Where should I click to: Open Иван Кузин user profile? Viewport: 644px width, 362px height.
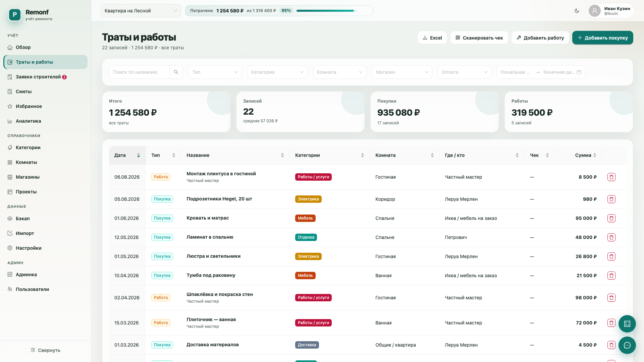coord(610,11)
